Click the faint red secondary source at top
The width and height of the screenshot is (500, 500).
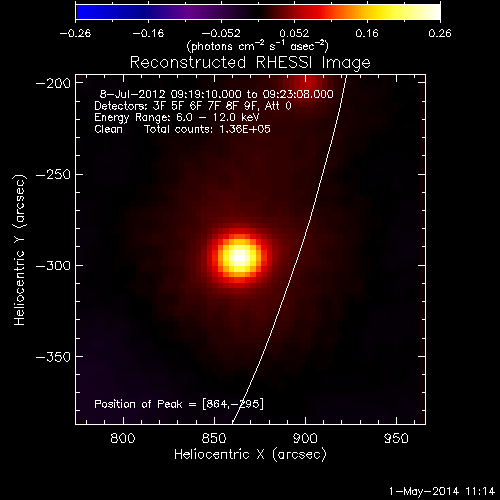(307, 83)
